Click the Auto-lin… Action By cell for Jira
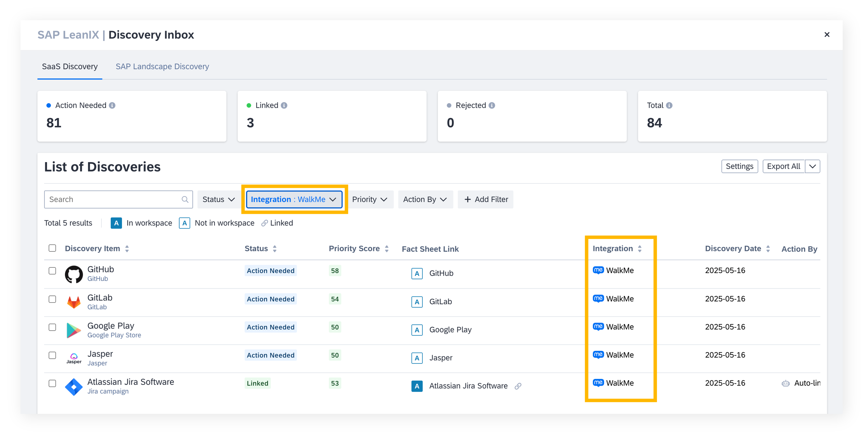 [801, 383]
